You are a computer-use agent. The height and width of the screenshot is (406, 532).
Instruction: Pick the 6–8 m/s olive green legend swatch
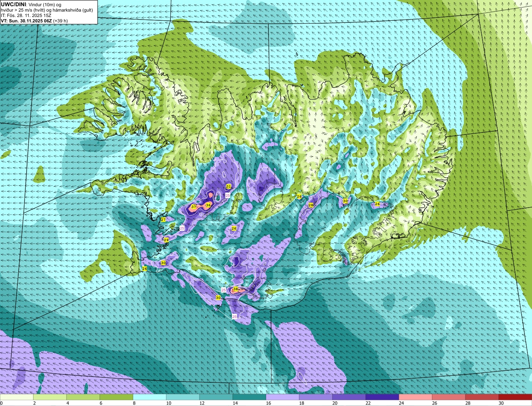[x=116, y=397]
